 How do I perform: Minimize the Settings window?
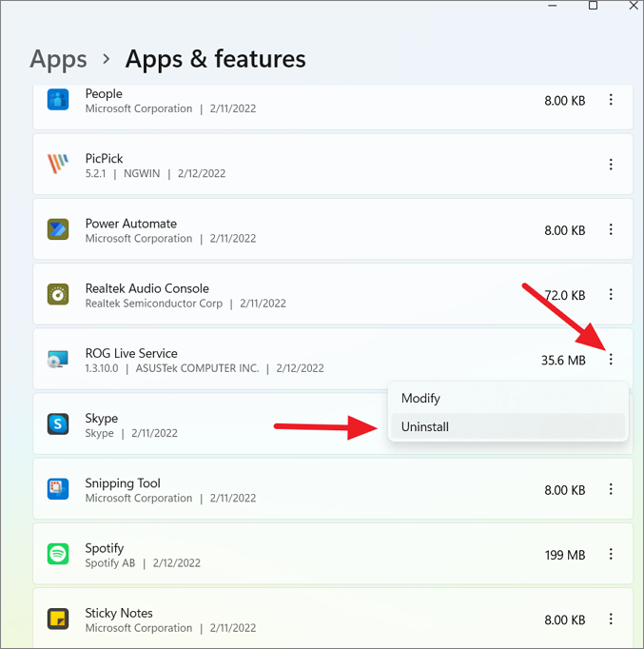(553, 6)
